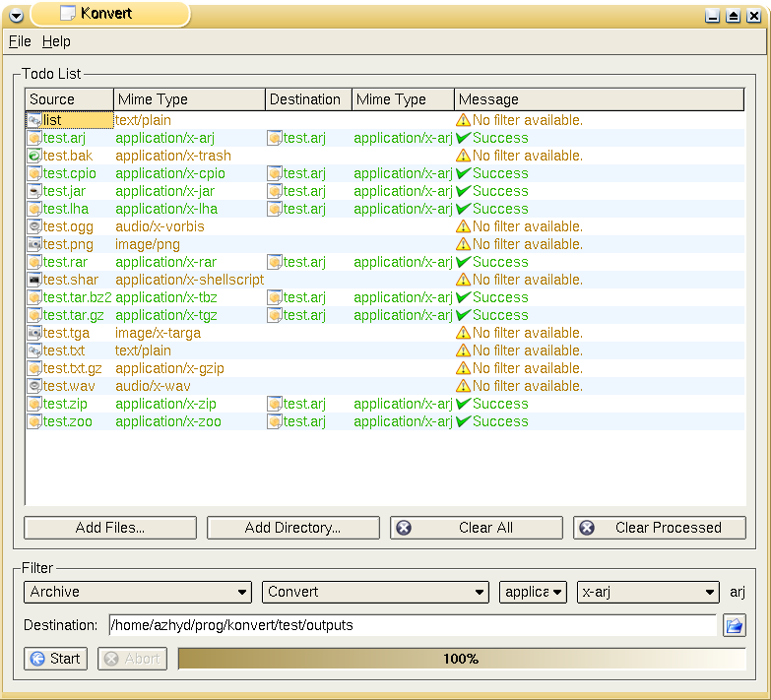Click the archive icon beside test.lha
Image resolution: width=771 pixels, height=700 pixels.
34,209
